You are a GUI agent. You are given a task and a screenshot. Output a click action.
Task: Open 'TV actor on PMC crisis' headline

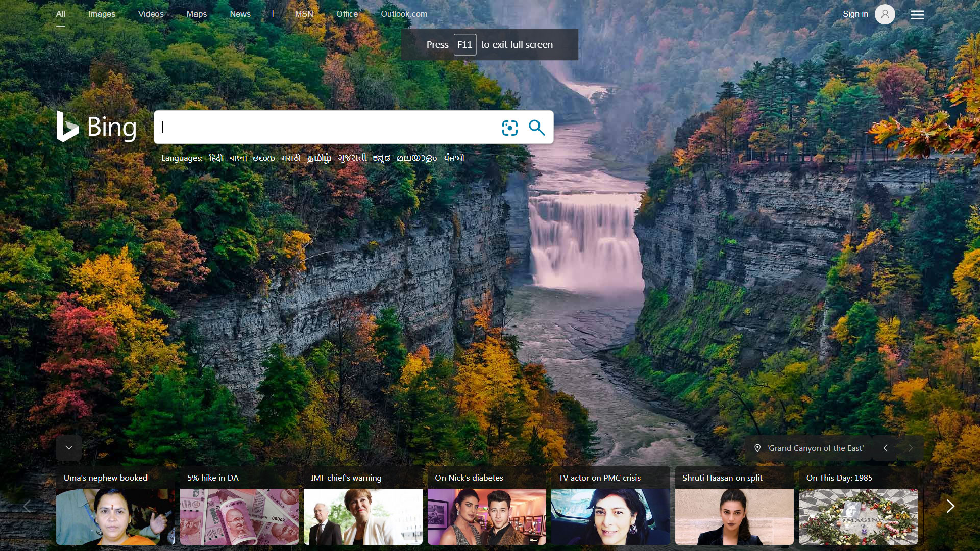coord(600,478)
